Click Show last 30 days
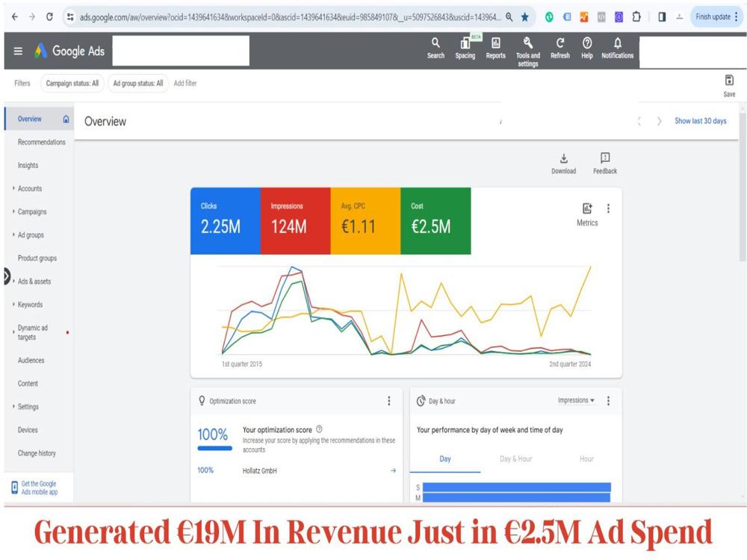The height and width of the screenshot is (560, 747). pos(701,121)
